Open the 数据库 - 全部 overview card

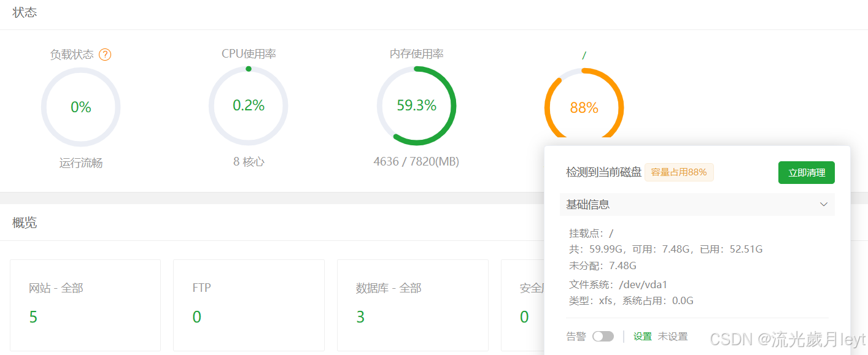coord(413,305)
